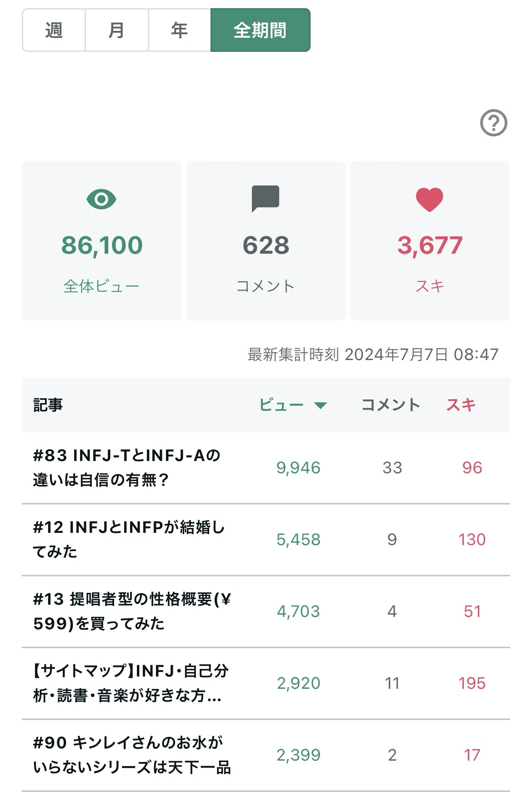Click the green eye views icon
This screenshot has width=532, height=792.
pos(101,199)
